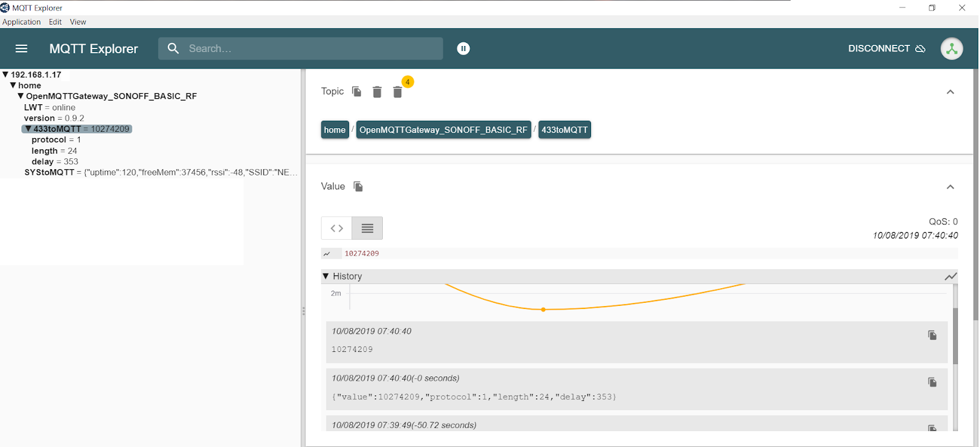980x447 pixels.
Task: Open the Edit menu
Action: point(55,22)
